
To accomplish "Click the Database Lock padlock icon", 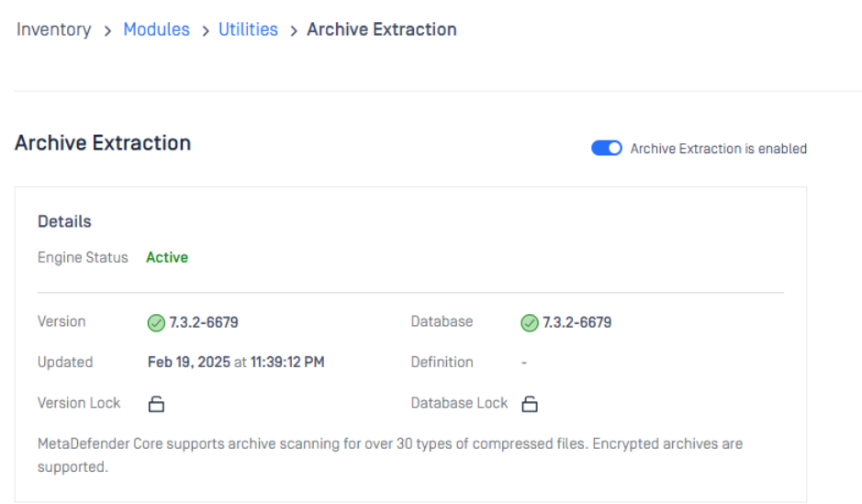I will (530, 404).
